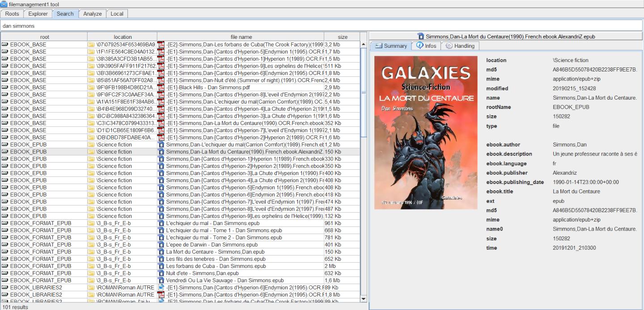Click PDF icon of Nuit d'été Summer of night row
The height and width of the screenshot is (310, 644).
(161, 80)
